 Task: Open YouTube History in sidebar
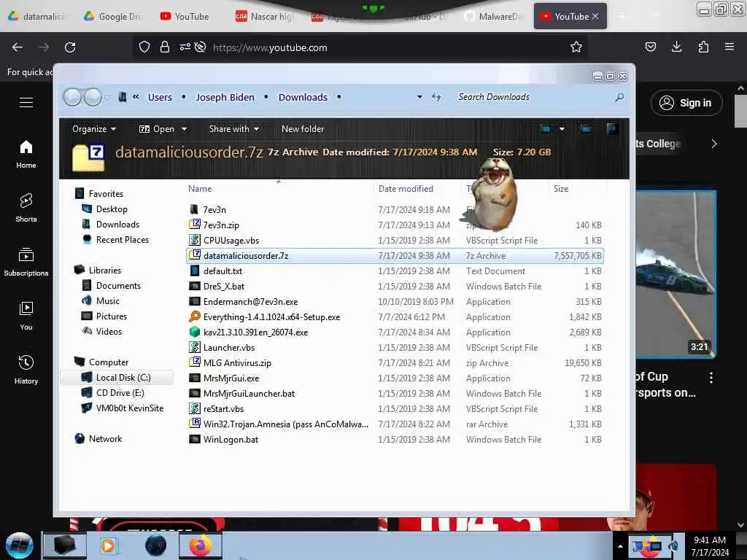click(26, 370)
